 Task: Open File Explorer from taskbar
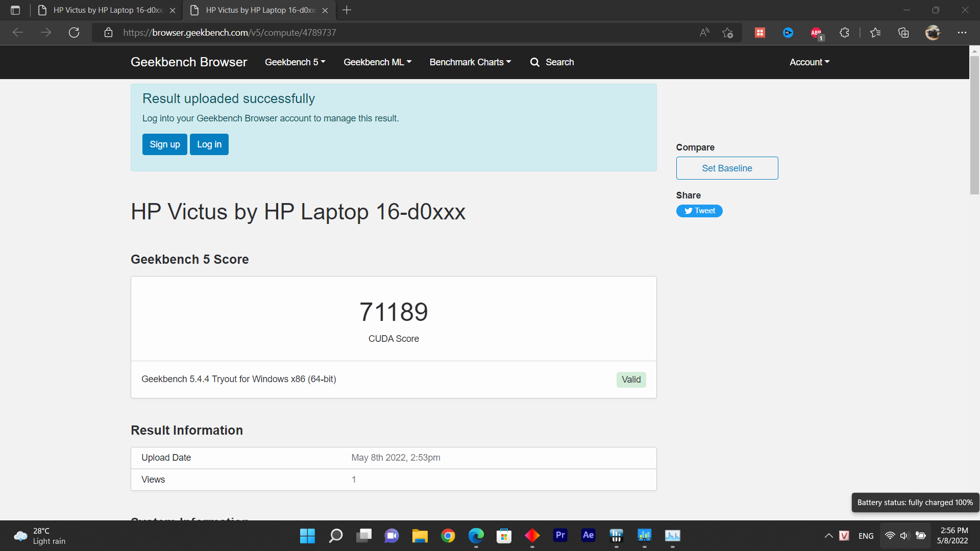point(420,536)
